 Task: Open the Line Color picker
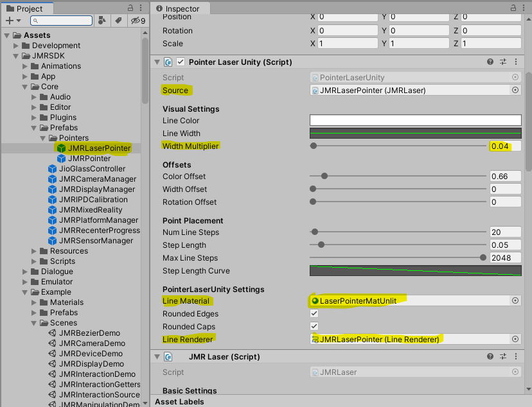point(414,120)
